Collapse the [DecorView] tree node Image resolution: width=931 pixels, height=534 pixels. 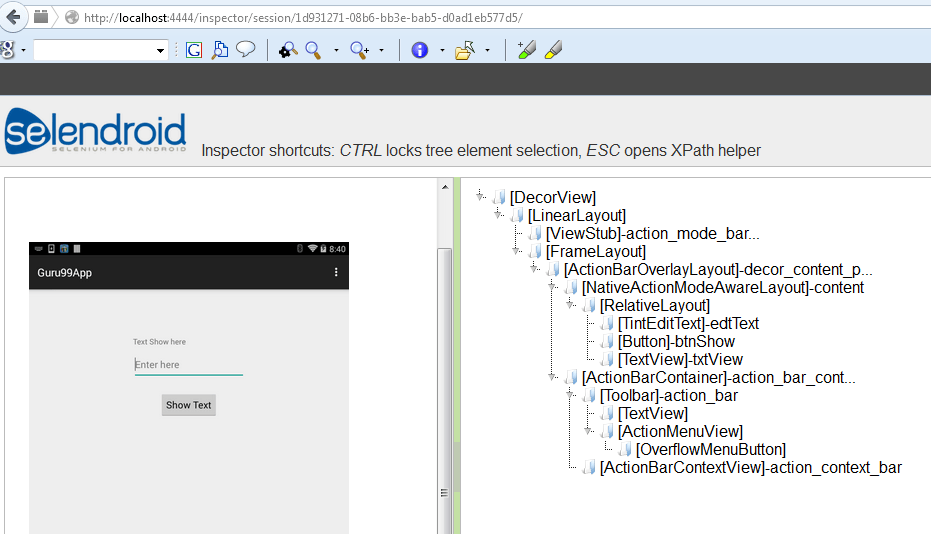481,196
